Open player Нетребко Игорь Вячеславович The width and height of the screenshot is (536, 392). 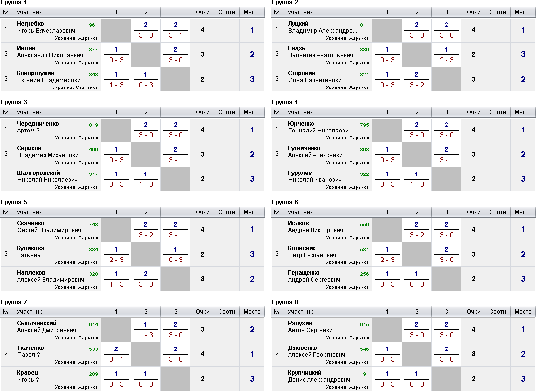point(46,27)
